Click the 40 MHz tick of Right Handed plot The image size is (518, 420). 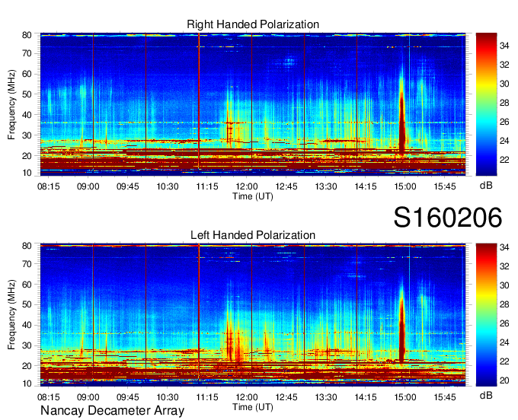(27, 115)
